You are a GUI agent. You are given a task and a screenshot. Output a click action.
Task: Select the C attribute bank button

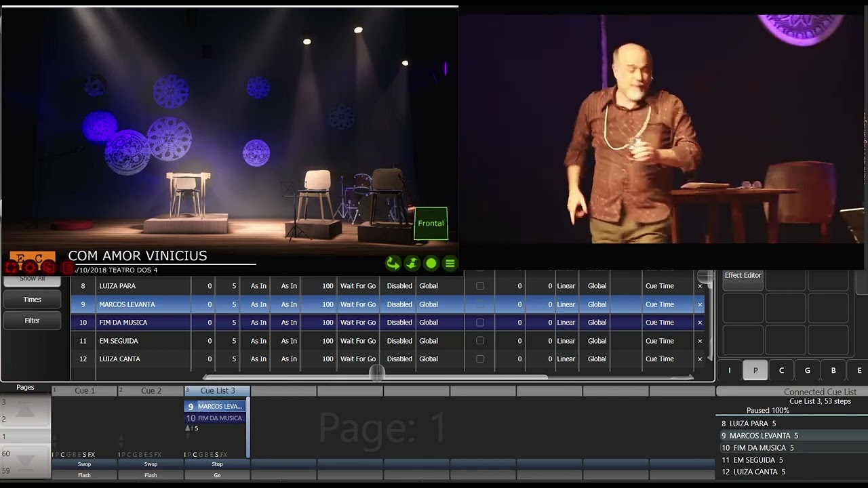[781, 371]
